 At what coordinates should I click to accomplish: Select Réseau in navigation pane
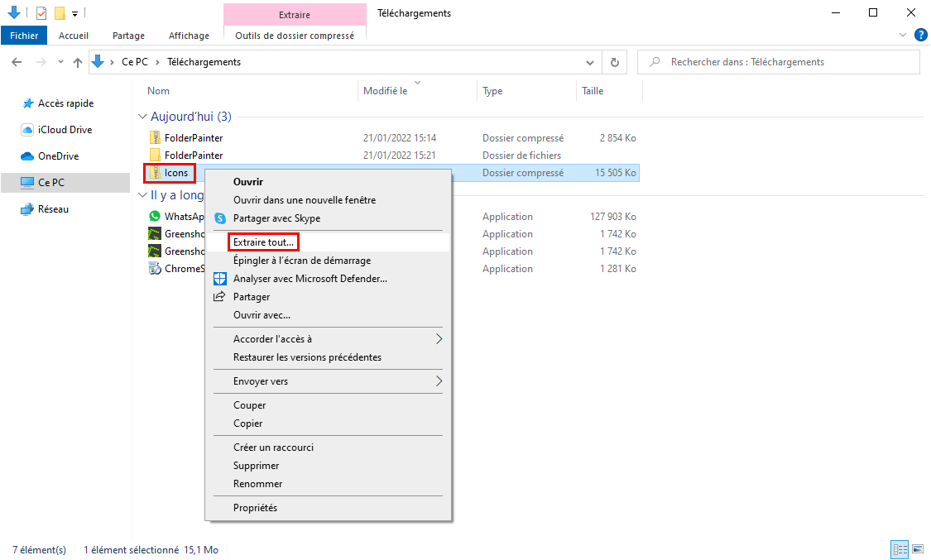(x=53, y=208)
